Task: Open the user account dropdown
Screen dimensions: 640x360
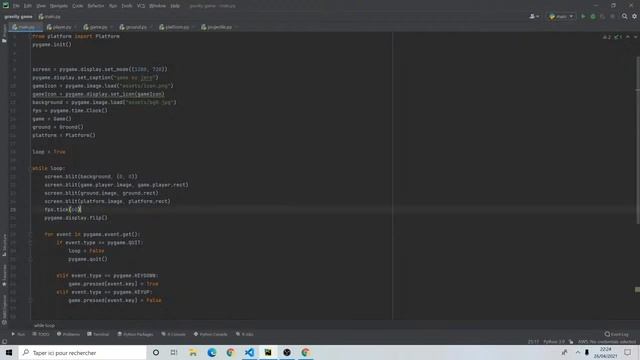Action: pyautogui.click(x=534, y=16)
